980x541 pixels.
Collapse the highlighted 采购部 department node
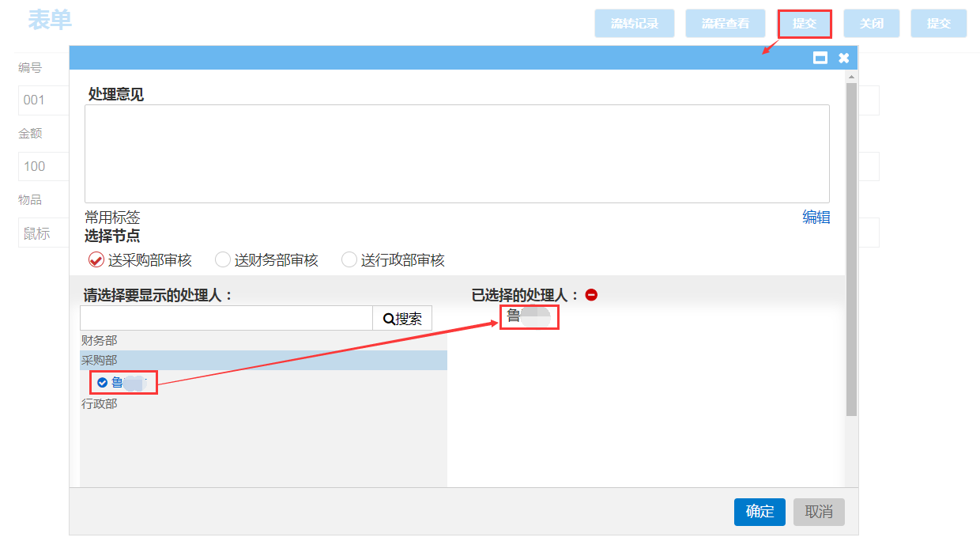point(100,361)
